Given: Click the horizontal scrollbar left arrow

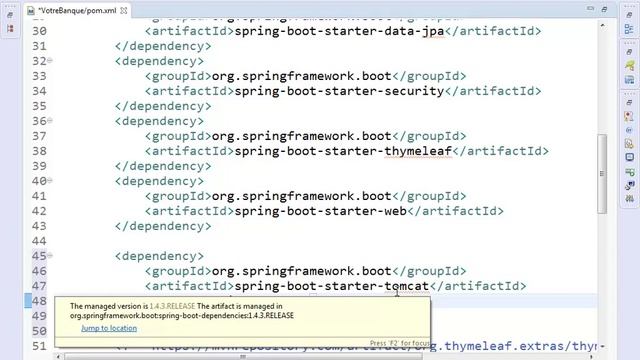Looking at the screenshot, I should point(58,357).
